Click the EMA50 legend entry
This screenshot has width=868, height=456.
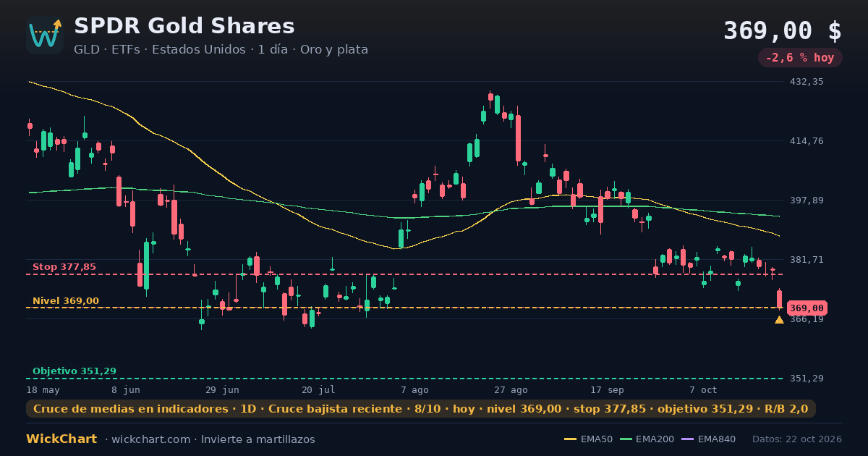[588, 439]
